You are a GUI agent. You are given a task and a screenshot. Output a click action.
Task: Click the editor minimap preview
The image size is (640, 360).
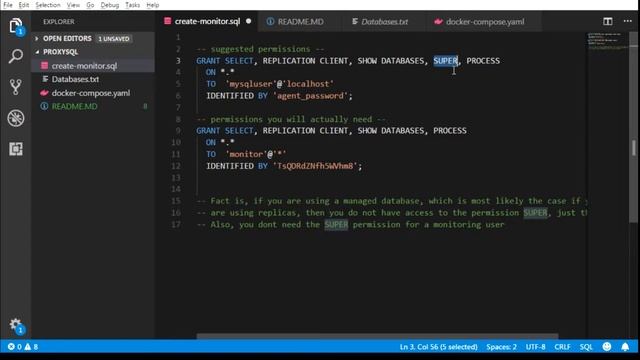pyautogui.click(x=607, y=41)
